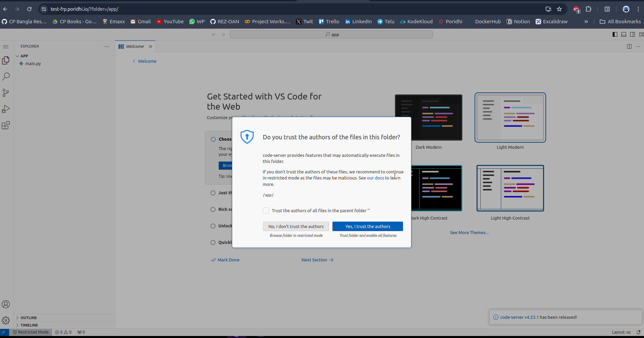Click the split editor right icon
644x338 pixels.
point(629,47)
